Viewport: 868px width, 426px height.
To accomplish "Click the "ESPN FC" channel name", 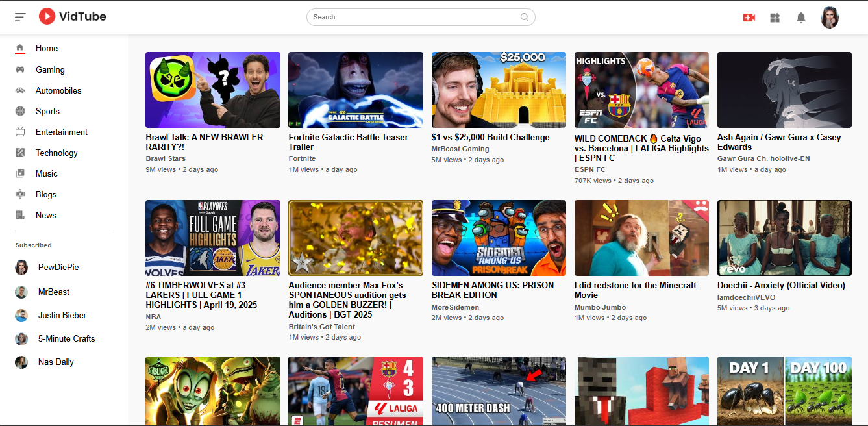I will [x=590, y=169].
